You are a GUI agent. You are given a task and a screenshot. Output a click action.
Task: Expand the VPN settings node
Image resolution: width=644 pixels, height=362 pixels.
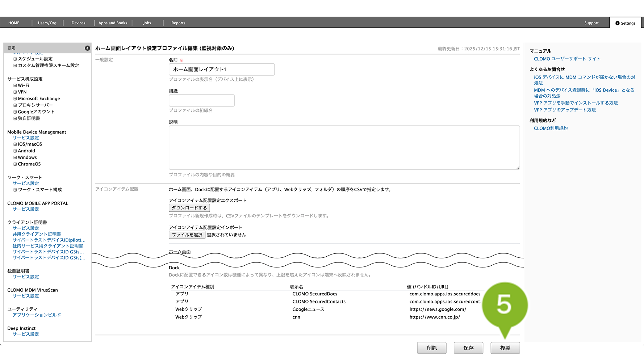click(15, 92)
